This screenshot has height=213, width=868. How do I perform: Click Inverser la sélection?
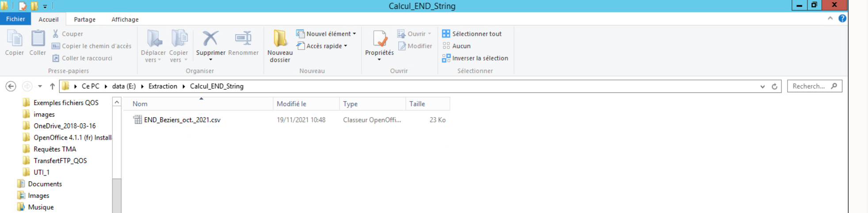475,58
